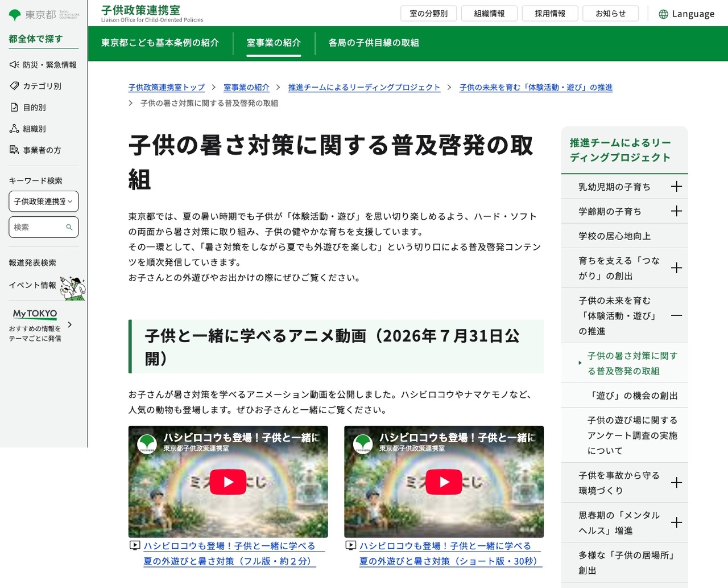Open 事業者の方 in the sidebar

[42, 150]
